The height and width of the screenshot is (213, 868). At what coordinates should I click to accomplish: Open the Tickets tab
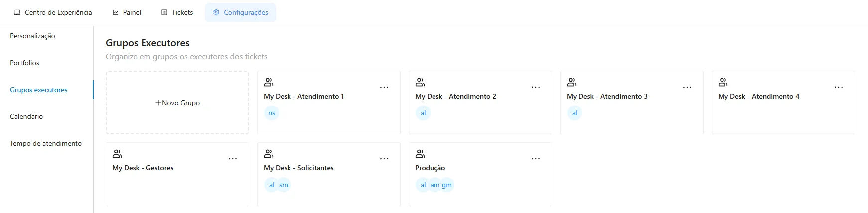177,12
